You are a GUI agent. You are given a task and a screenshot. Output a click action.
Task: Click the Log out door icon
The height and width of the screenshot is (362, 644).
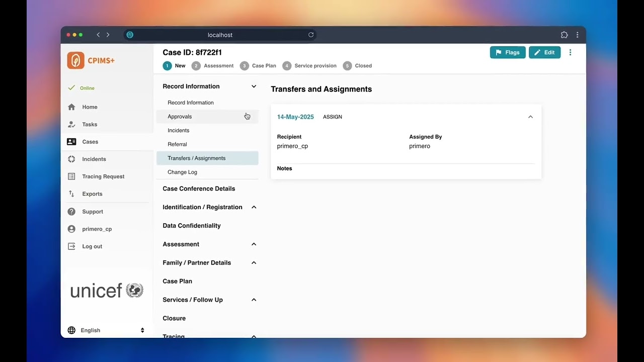71,246
